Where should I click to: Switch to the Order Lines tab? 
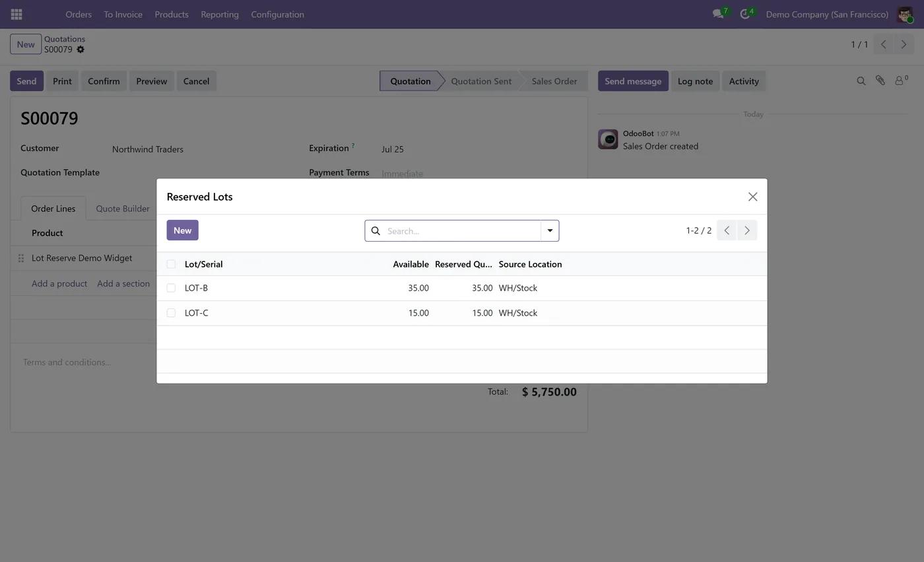click(53, 208)
